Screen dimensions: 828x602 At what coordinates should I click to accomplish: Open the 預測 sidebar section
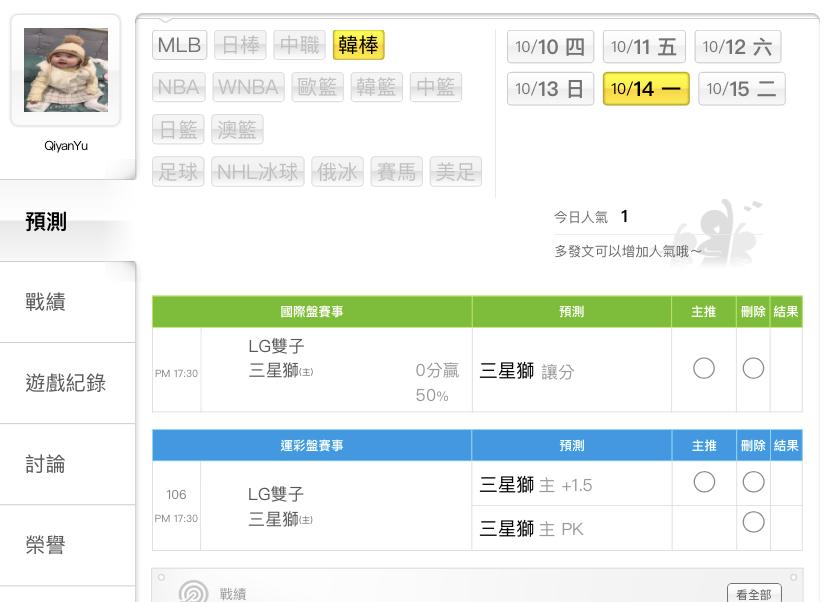[47, 222]
